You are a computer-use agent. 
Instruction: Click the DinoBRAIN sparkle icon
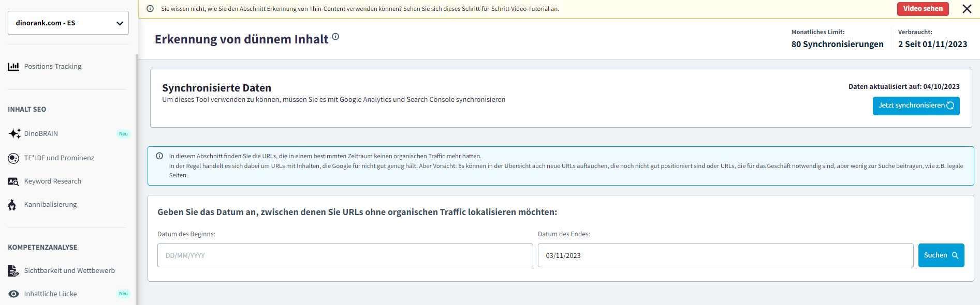point(14,133)
